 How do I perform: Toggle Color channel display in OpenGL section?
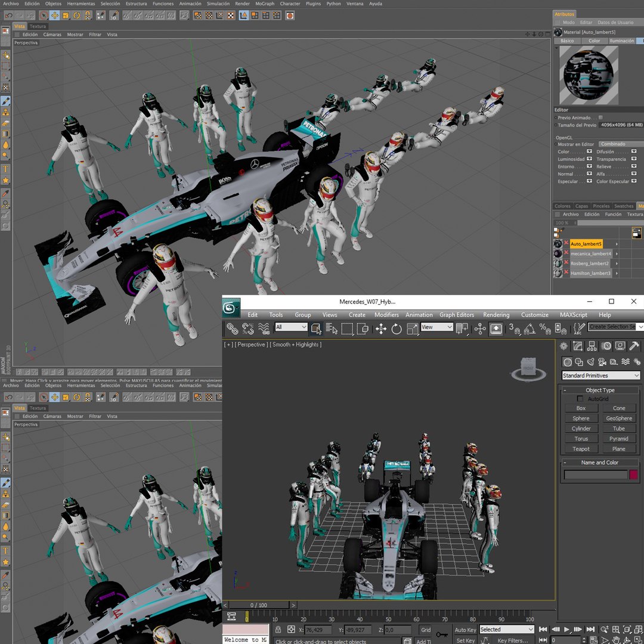pos(589,151)
